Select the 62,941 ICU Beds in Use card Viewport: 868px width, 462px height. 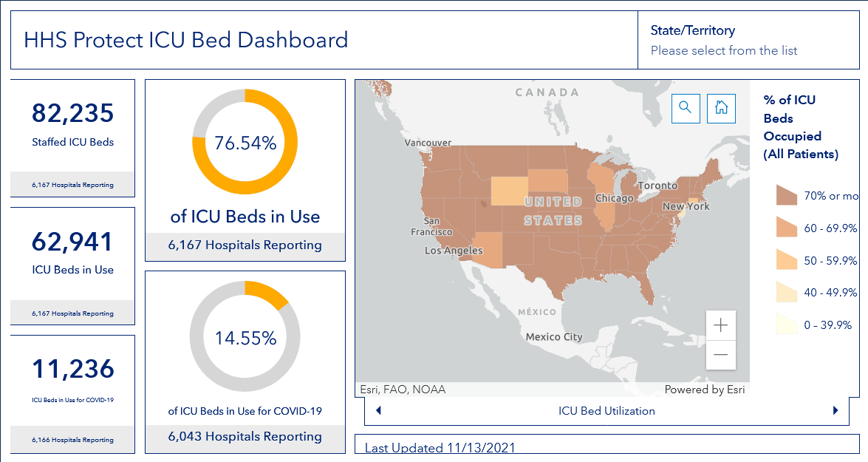pyautogui.click(x=72, y=266)
